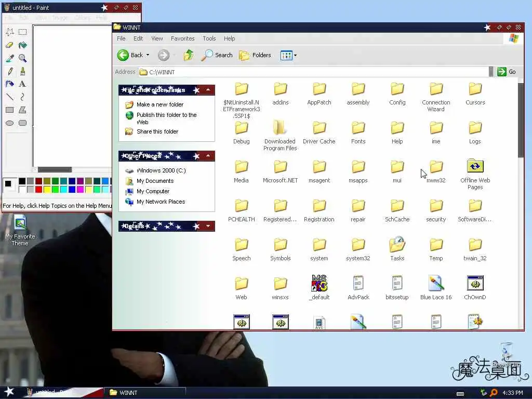The image size is (532, 399).
Task: Click the 4:33 PM system clock
Action: click(513, 393)
